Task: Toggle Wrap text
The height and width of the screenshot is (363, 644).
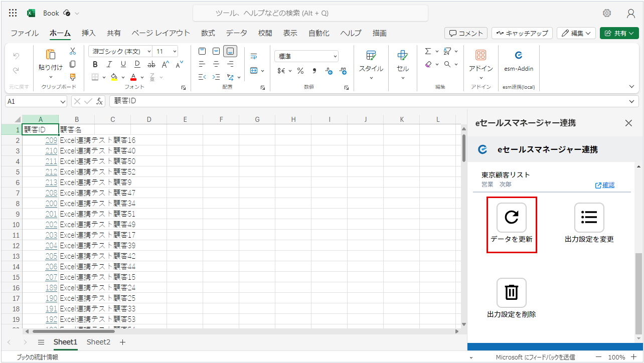Action: pos(254,56)
